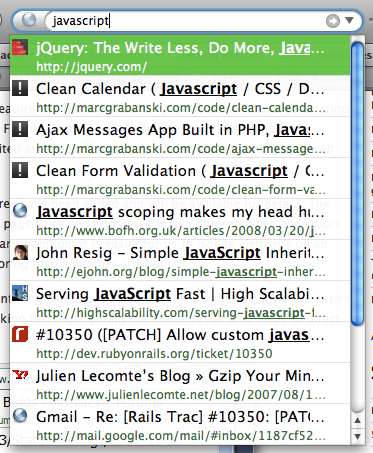This screenshot has height=453, width=373.
Task: Open the Gmail - Re: [Rails Trac] result
Action: [180, 417]
